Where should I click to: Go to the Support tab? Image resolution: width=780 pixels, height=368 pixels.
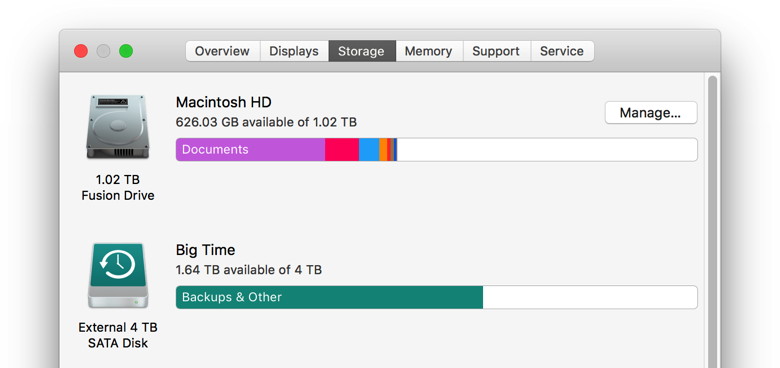(496, 51)
